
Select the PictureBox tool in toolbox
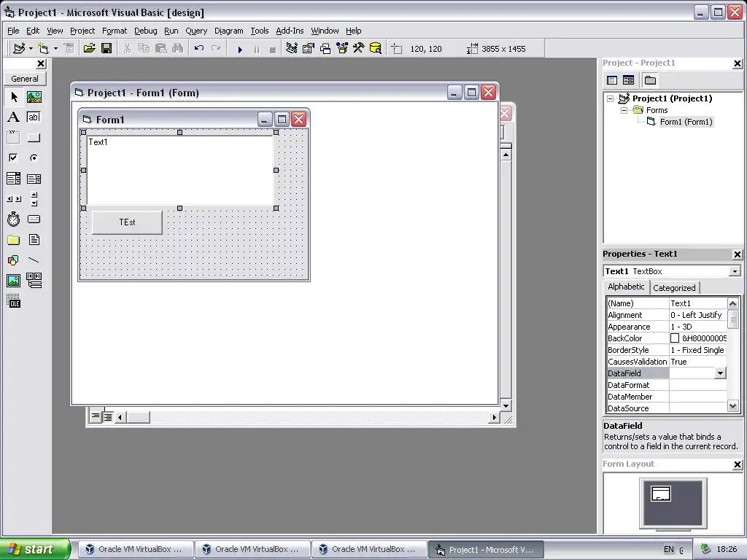point(34,97)
